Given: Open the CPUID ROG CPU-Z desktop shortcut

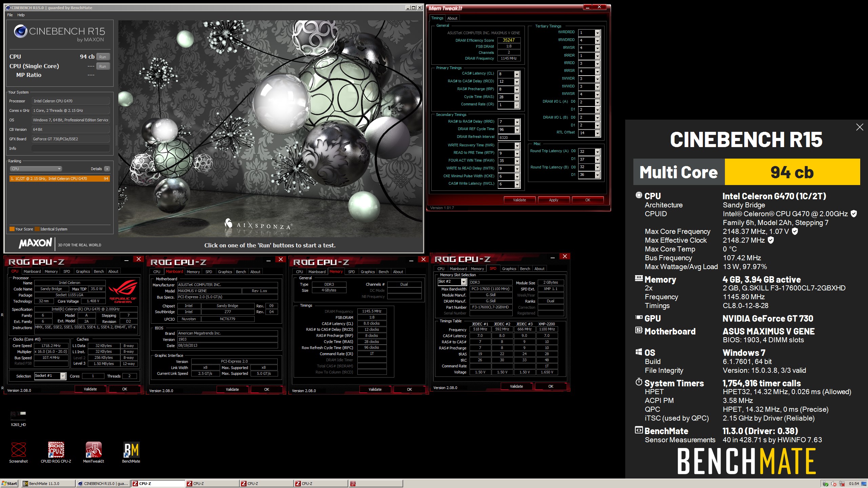Looking at the screenshot, I should pos(56,452).
